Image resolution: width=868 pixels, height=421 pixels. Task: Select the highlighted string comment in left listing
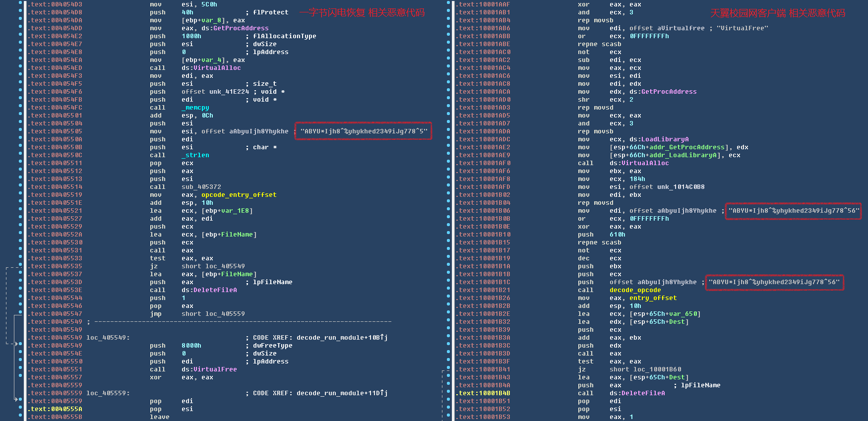[364, 131]
